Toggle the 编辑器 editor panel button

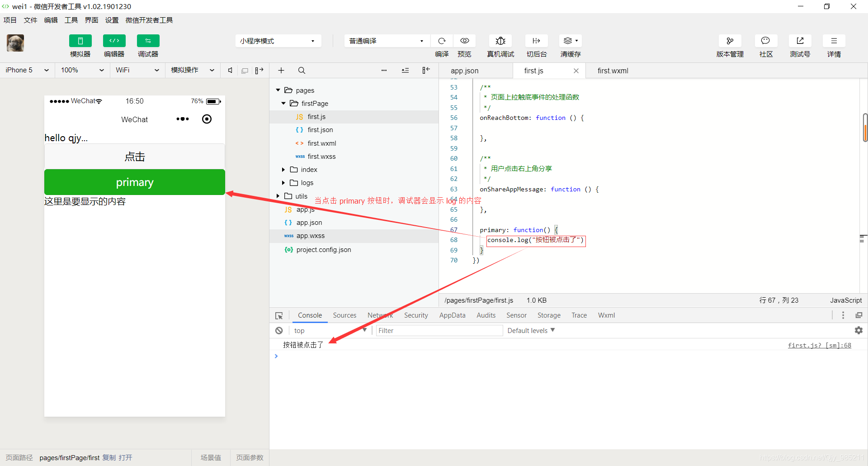(114, 41)
